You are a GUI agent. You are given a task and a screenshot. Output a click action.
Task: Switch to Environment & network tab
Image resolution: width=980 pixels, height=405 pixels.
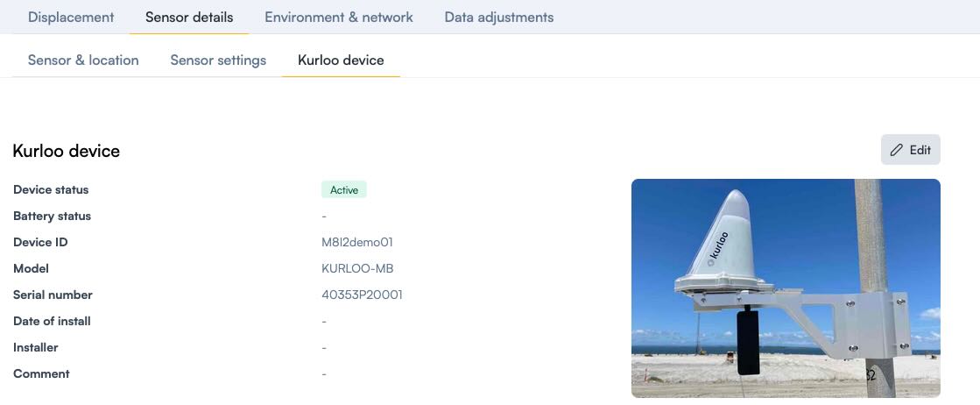tap(339, 17)
